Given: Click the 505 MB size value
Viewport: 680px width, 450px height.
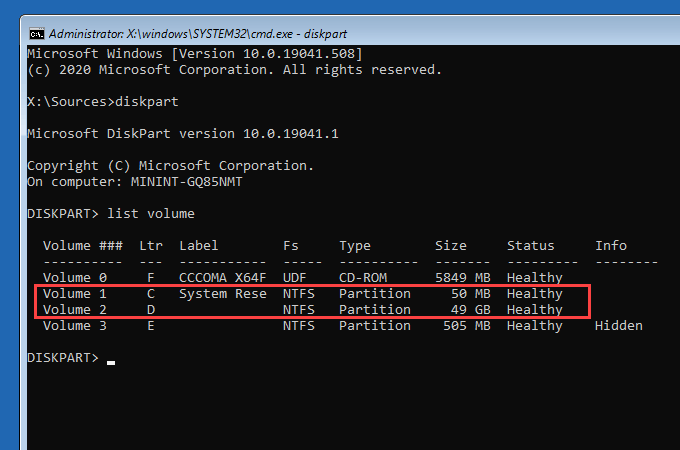Looking at the screenshot, I should pos(467,326).
